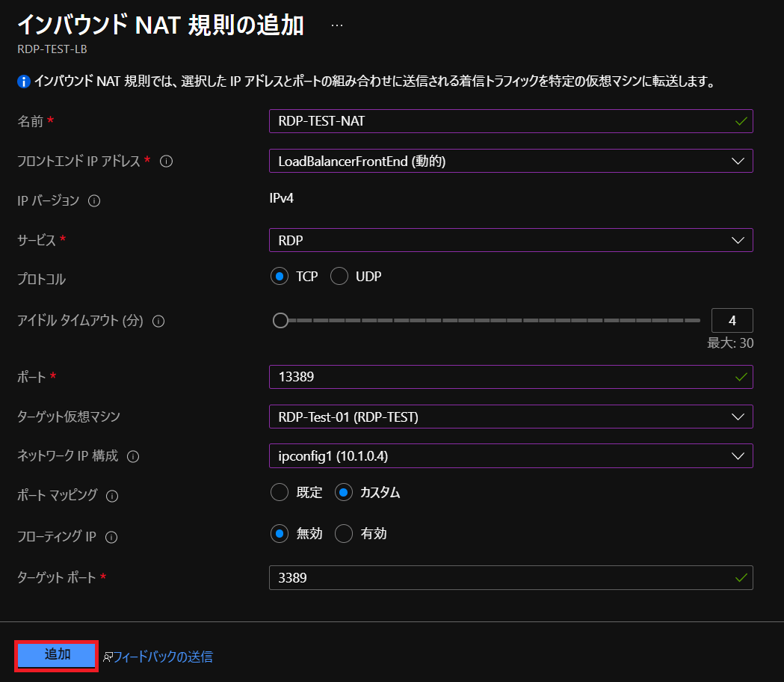Show info for アイドル タイムアウト (分)
The image size is (784, 682).
click(x=158, y=322)
